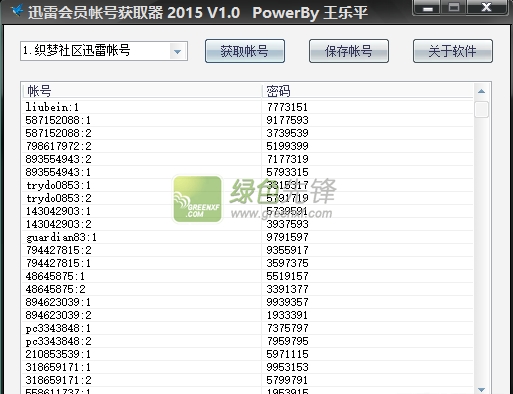This screenshot has width=513, height=394.
Task: Select the account row 794427815:2
Action: point(248,250)
